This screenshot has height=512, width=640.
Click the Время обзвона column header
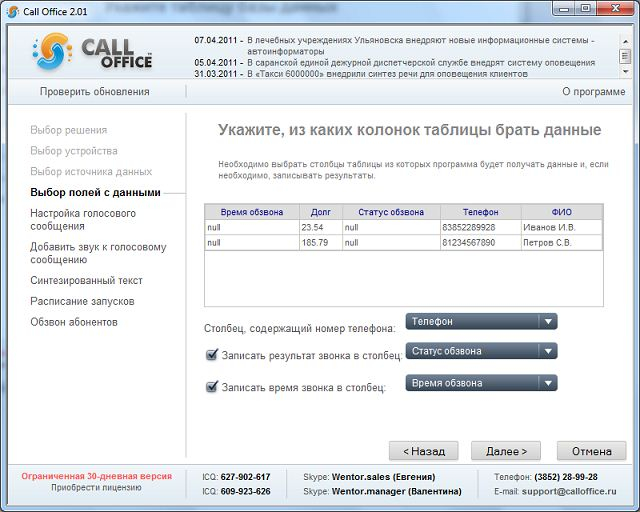pyautogui.click(x=252, y=212)
